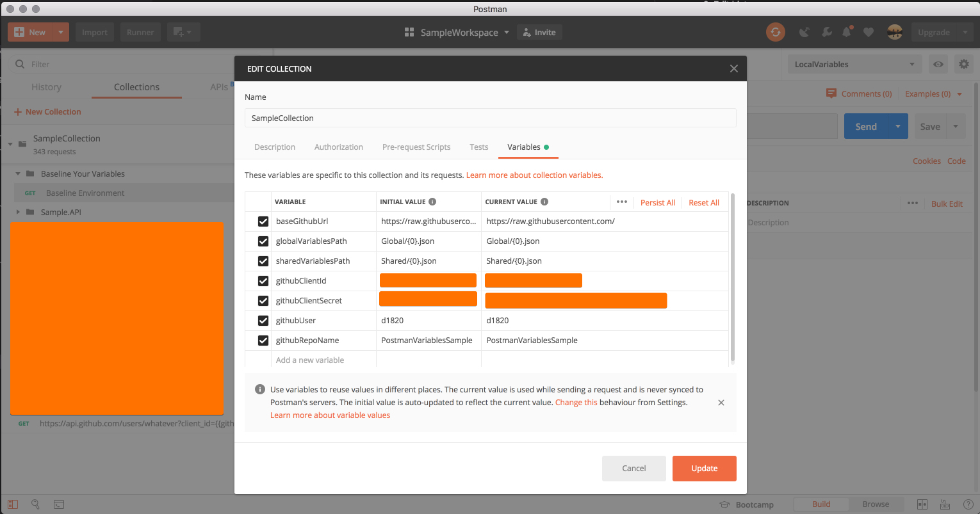The height and width of the screenshot is (514, 980).
Task: Uncheck the githubRepoName variable
Action: 263,341
